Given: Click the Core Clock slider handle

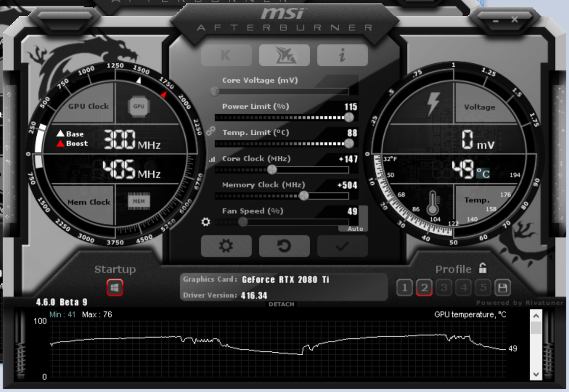Looking at the screenshot, I should [272, 170].
